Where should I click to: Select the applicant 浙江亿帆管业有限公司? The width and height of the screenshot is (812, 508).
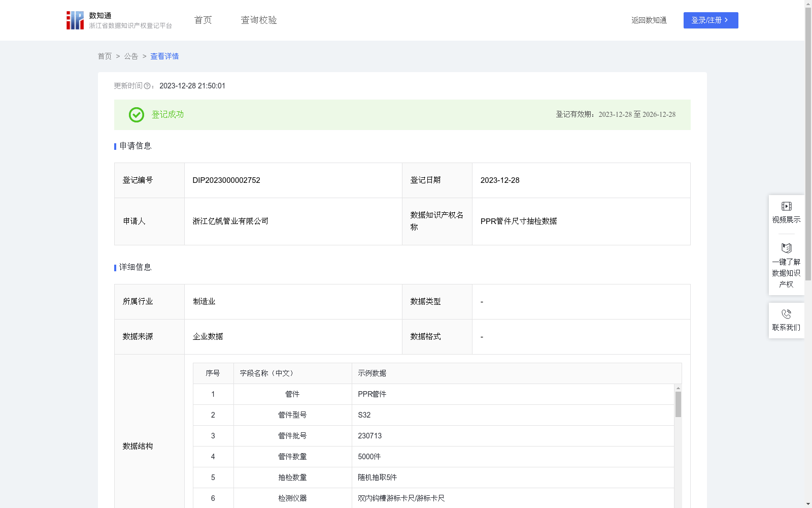[230, 221]
